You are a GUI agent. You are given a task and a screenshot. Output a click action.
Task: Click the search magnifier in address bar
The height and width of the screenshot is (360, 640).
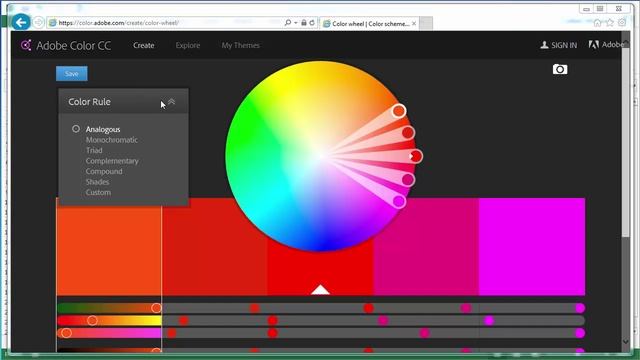pyautogui.click(x=288, y=23)
